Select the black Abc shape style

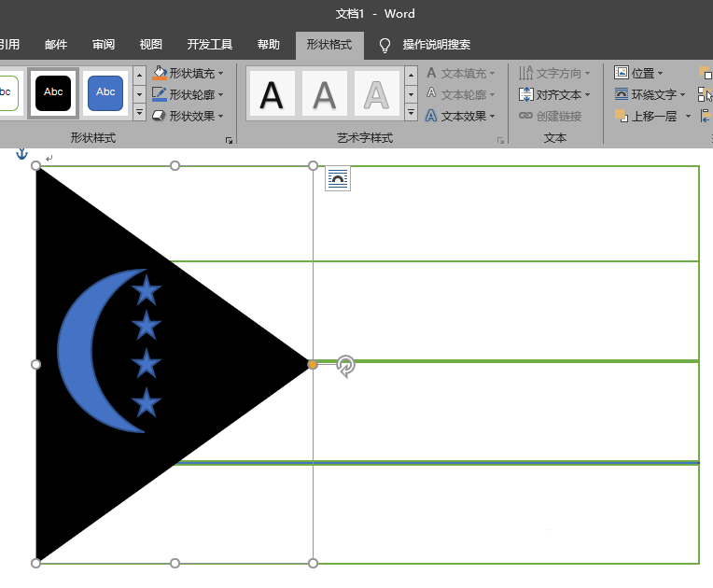53,93
